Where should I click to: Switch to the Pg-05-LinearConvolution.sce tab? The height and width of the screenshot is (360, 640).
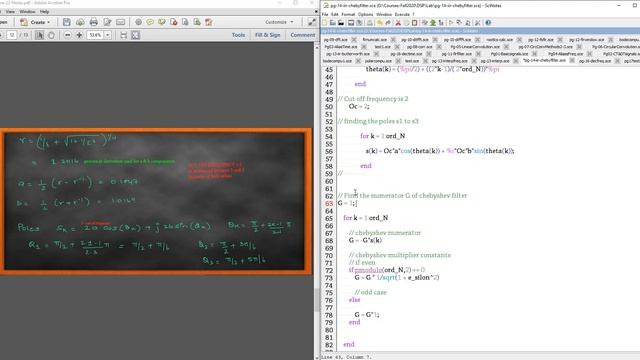(475, 47)
